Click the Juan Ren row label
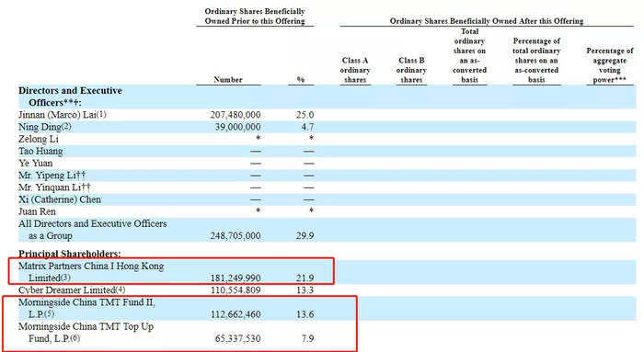 tap(37, 211)
